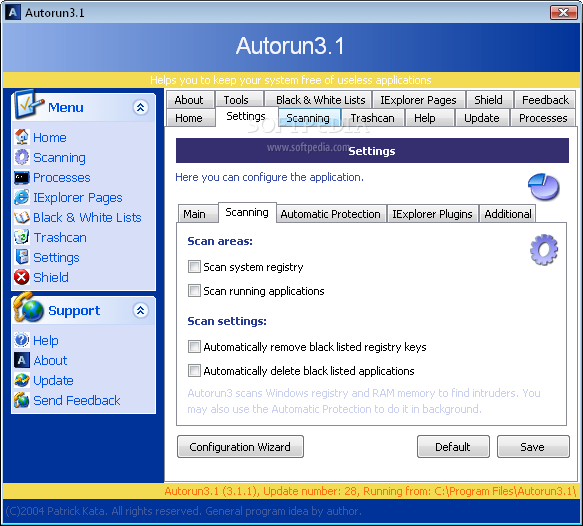
Task: Click the Help question mark icon
Action: pyautogui.click(x=22, y=340)
